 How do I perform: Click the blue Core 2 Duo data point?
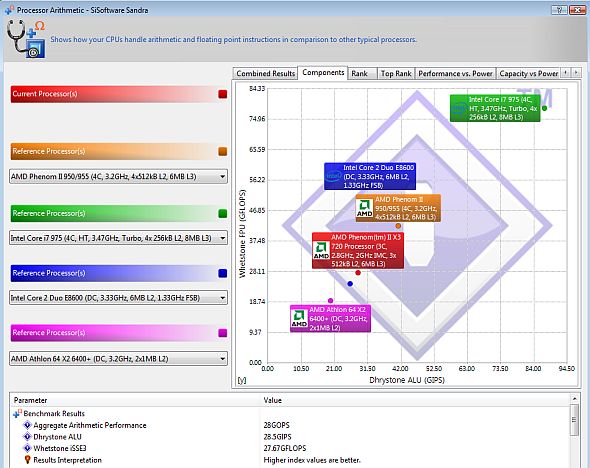(x=350, y=284)
